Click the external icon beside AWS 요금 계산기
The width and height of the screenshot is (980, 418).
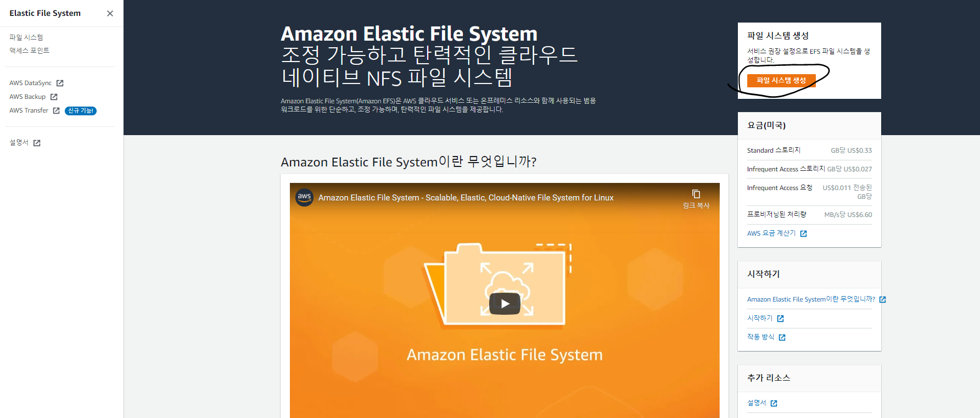(803, 234)
